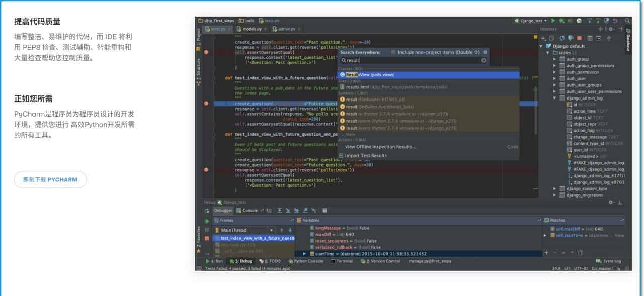Open the Event Log button
This screenshot has width=644, height=296.
click(x=608, y=261)
